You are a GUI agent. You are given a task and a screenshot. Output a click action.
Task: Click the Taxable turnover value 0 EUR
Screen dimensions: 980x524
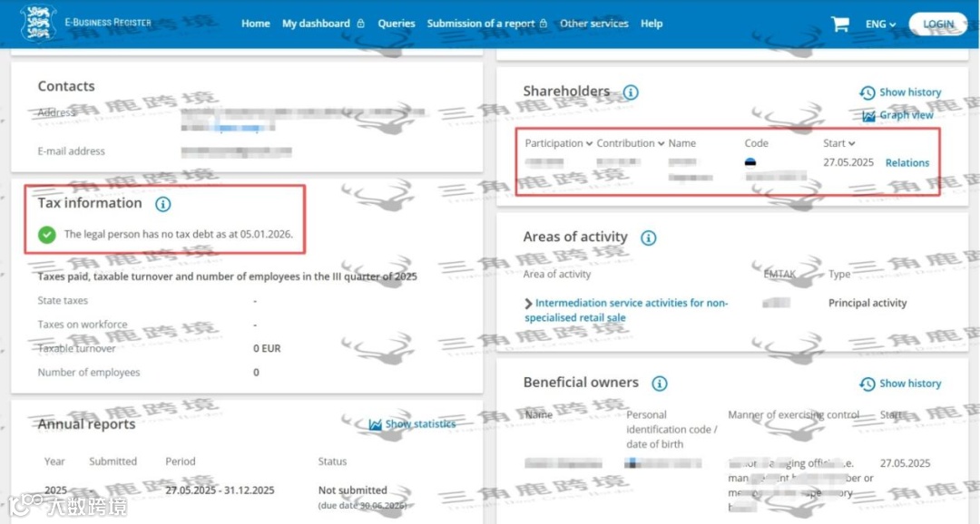267,348
